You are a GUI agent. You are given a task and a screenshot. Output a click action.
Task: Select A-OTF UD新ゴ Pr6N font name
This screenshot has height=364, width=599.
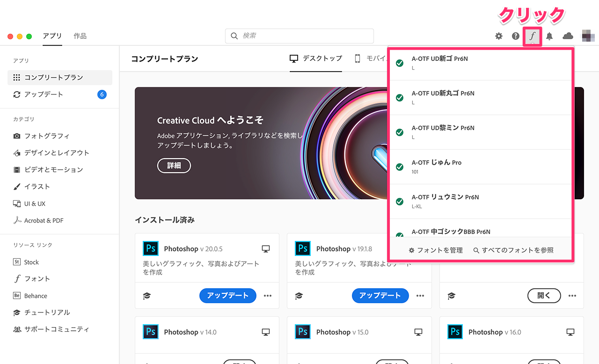click(440, 59)
